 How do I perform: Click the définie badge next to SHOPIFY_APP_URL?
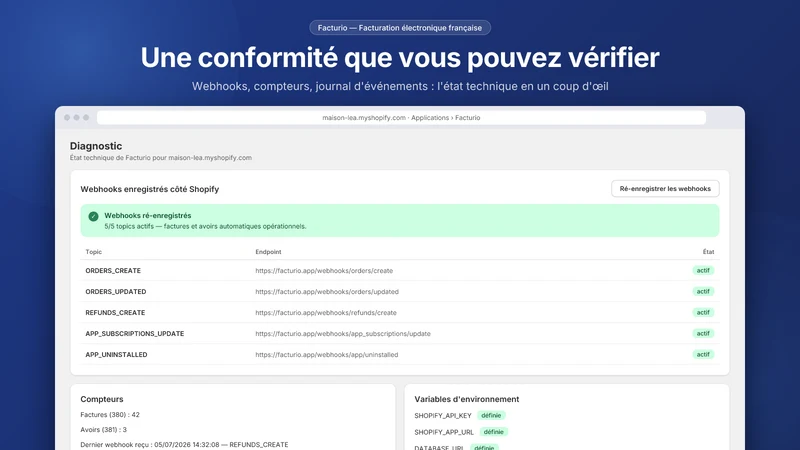coord(494,432)
